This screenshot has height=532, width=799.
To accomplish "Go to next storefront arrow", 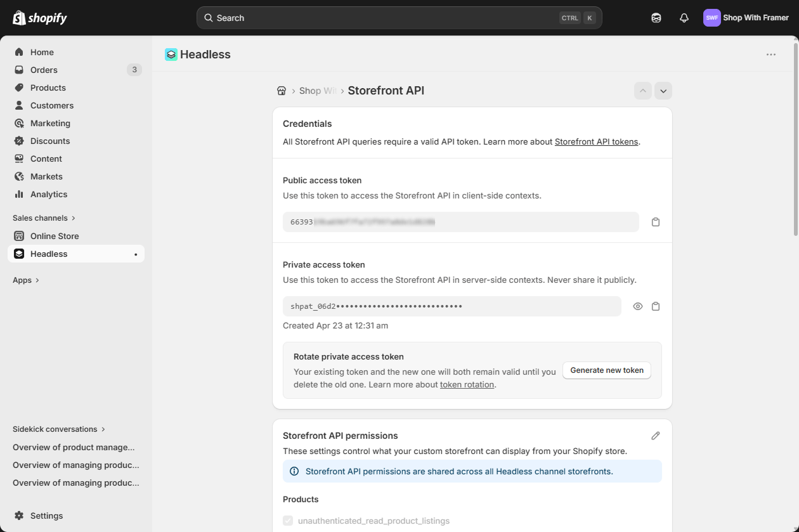I will pyautogui.click(x=663, y=91).
